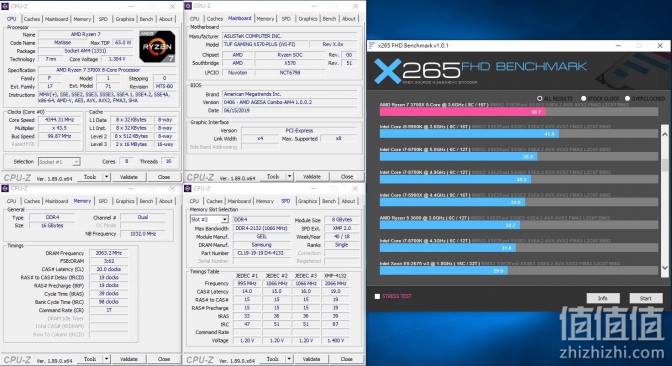Image resolution: width=672 pixels, height=366 pixels.
Task: Click the x265 window title bar icon
Action: [372, 45]
